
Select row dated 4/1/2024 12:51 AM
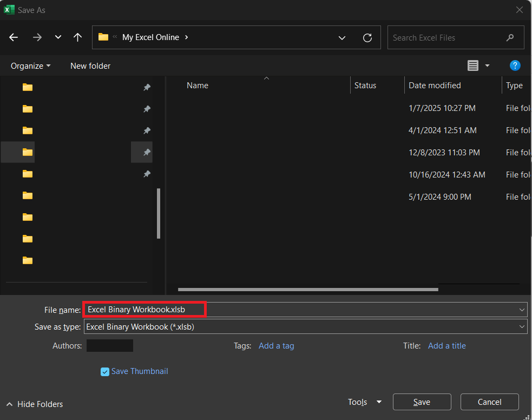point(350,130)
